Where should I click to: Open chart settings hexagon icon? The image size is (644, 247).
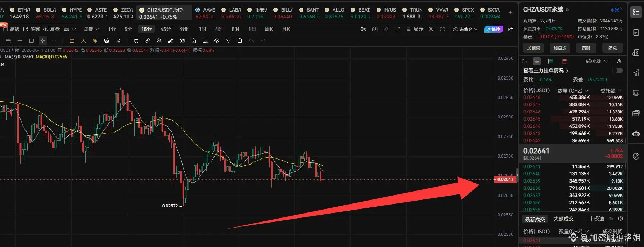pos(431,29)
